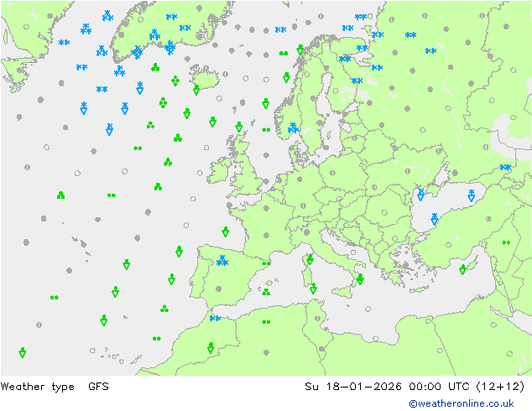
Task: Select the green shower symbol over Corsica
Action: [310, 260]
